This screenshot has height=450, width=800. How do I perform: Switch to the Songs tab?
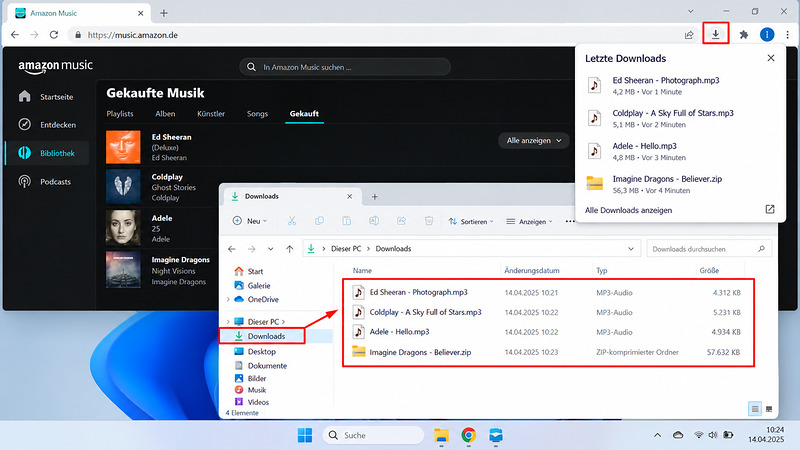(x=257, y=114)
